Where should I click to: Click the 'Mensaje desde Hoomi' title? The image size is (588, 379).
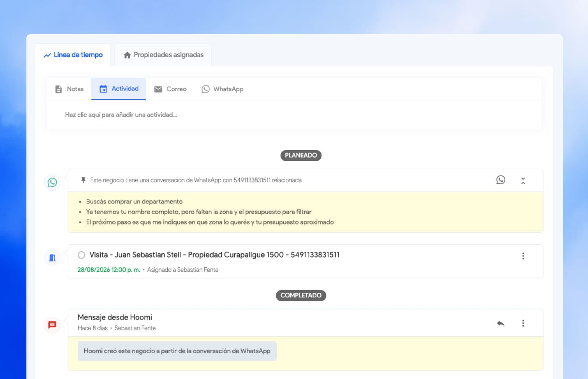tap(115, 317)
